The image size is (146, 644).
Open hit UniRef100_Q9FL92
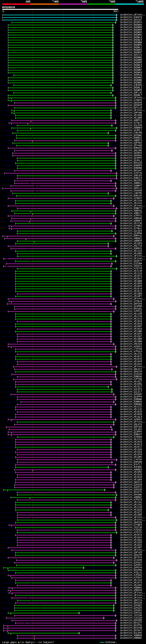point(131,93)
